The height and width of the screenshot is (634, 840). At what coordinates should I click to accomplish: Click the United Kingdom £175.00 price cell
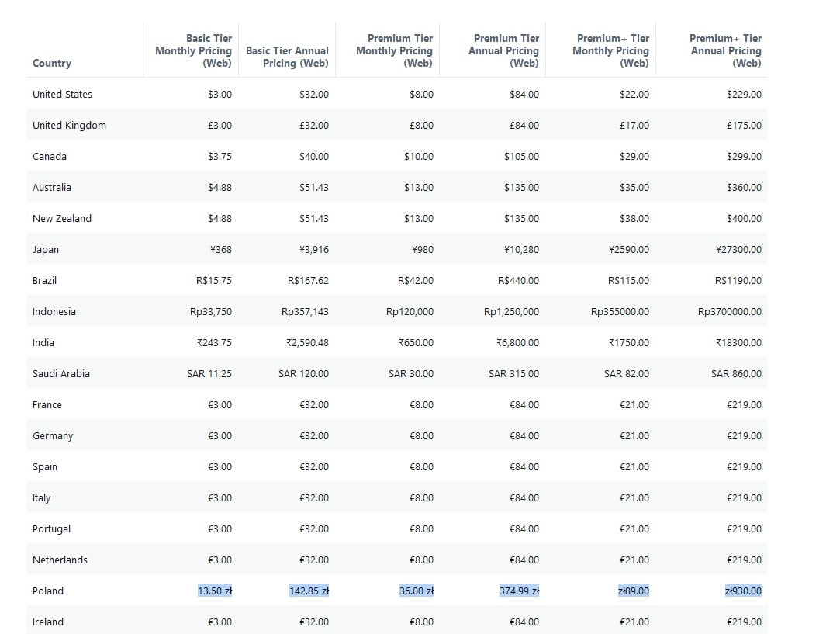(x=744, y=125)
